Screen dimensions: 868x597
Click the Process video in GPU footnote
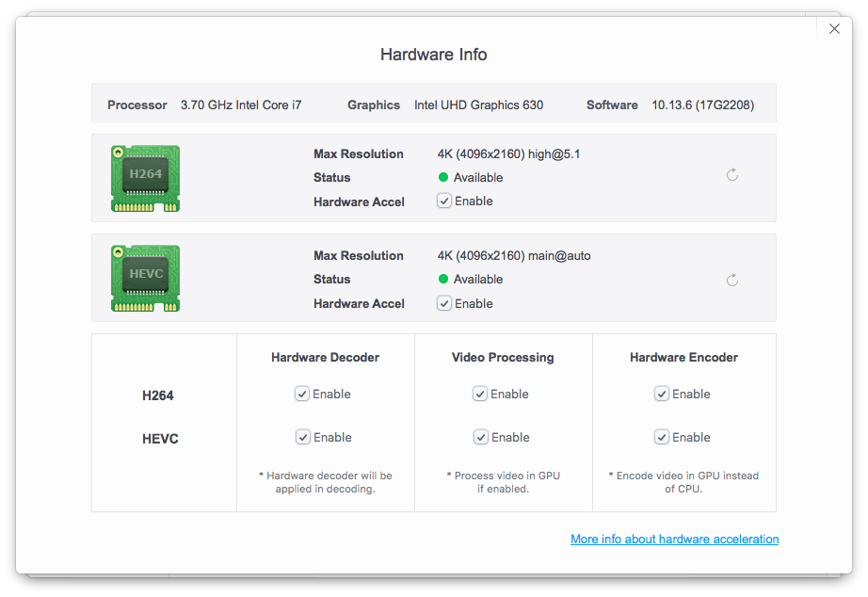(x=504, y=482)
